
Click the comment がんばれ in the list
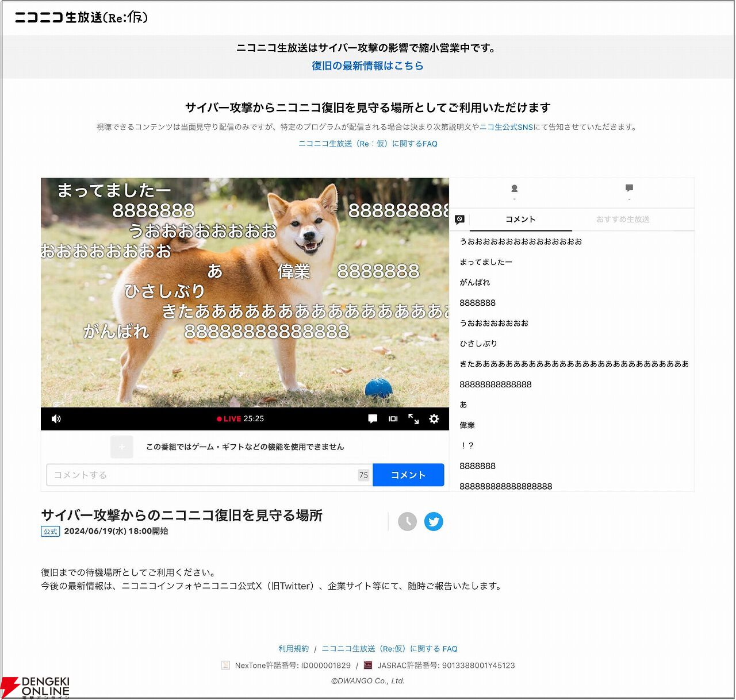475,282
